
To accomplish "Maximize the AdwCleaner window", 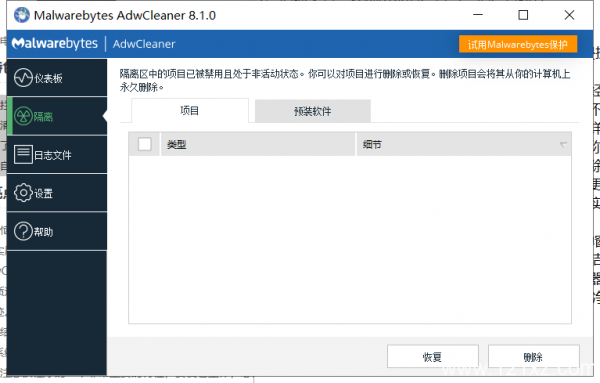I will click(x=523, y=15).
